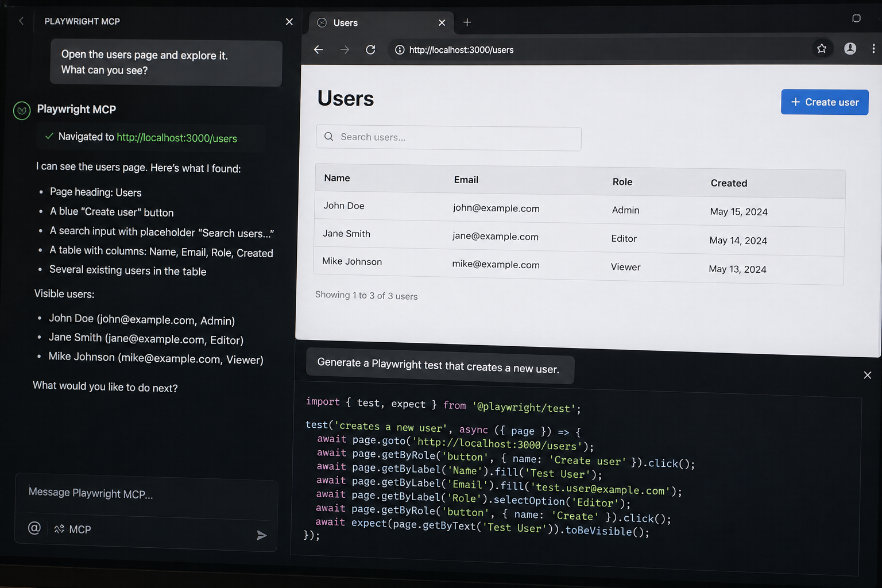Screen dimensions: 882x588
Task: Click the Created column header
Action: [x=729, y=183]
